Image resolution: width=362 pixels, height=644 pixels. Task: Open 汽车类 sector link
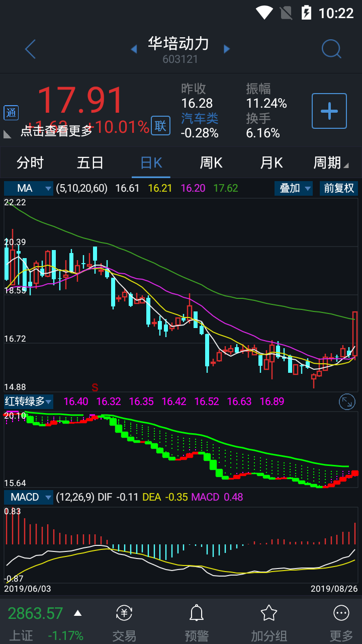(200, 118)
